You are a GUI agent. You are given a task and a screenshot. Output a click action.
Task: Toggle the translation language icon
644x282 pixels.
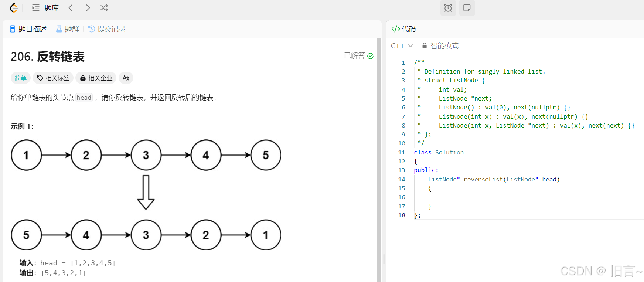click(x=126, y=78)
